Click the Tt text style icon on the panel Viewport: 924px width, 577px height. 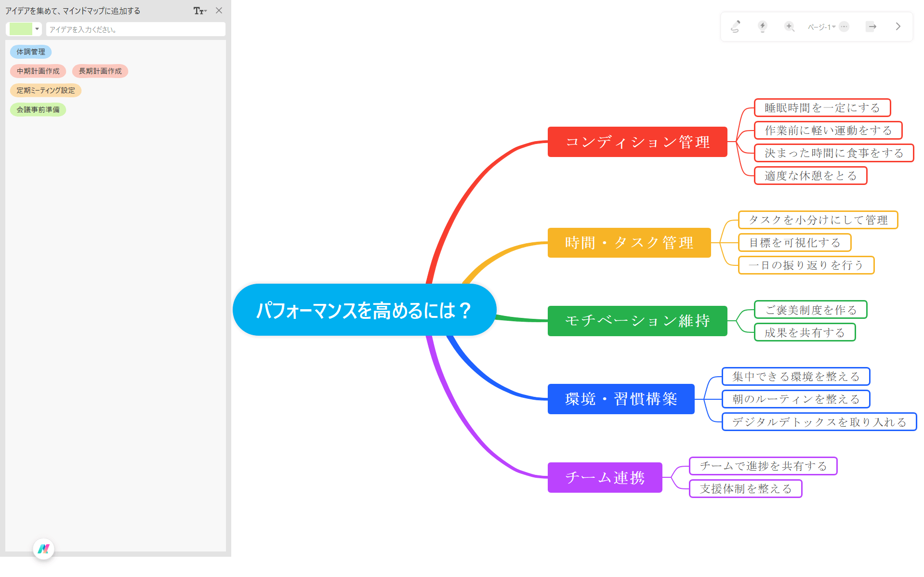click(x=197, y=11)
